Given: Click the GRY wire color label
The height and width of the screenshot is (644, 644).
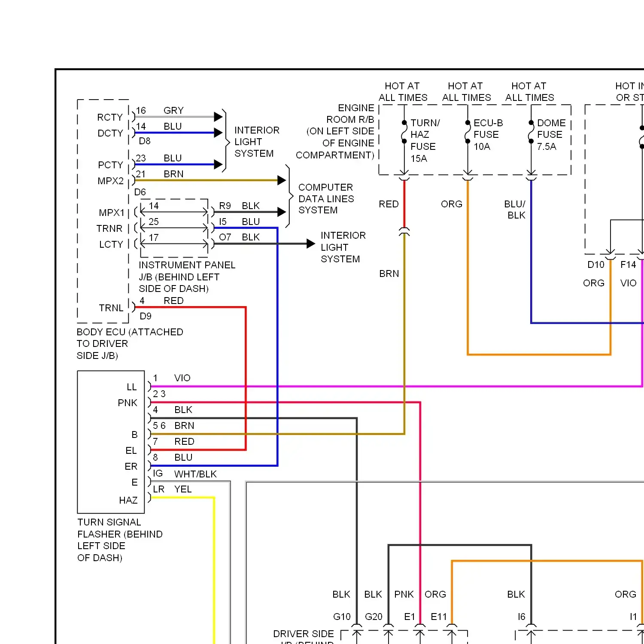Looking at the screenshot, I should tap(173, 110).
